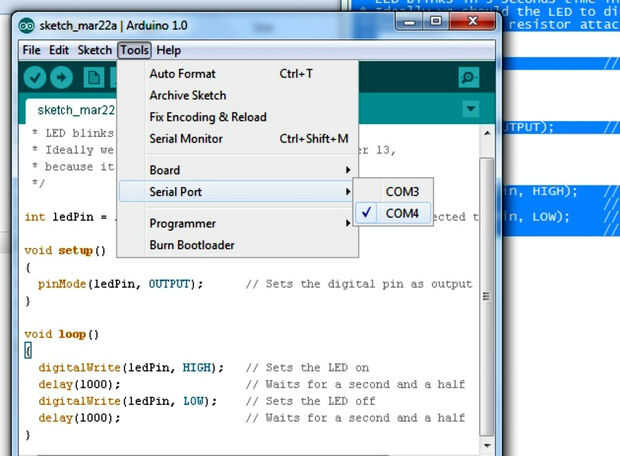Image resolution: width=620 pixels, height=456 pixels.
Task: Open the File menu
Action: pyautogui.click(x=32, y=50)
